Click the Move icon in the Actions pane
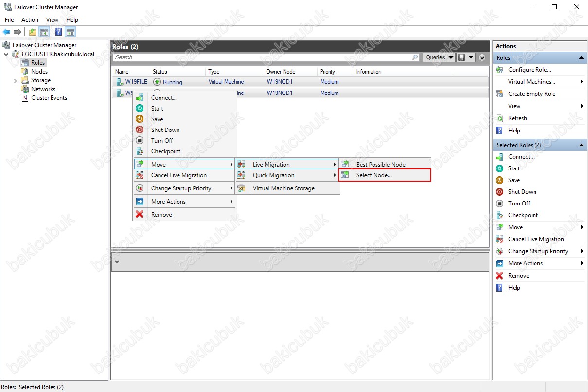 pyautogui.click(x=499, y=227)
